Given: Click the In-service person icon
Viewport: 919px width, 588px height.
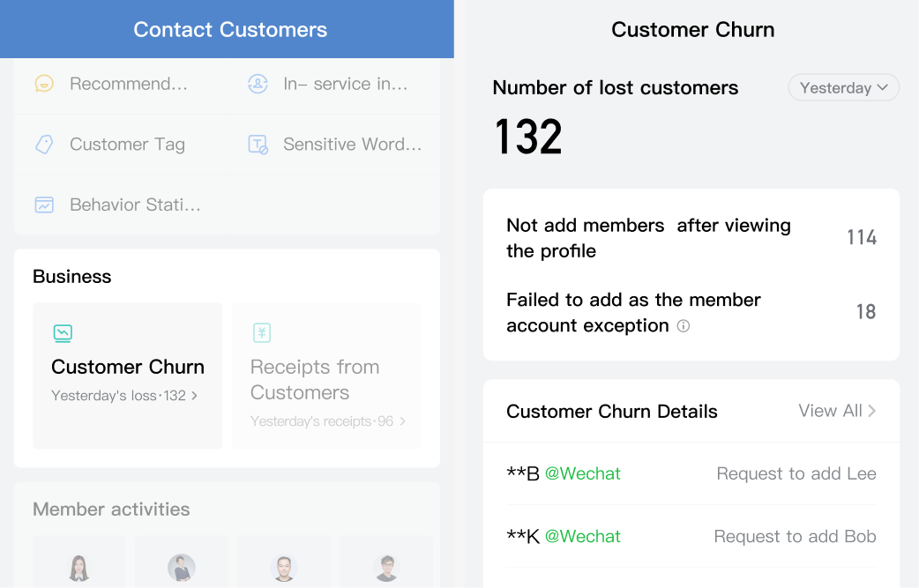Looking at the screenshot, I should [258, 84].
